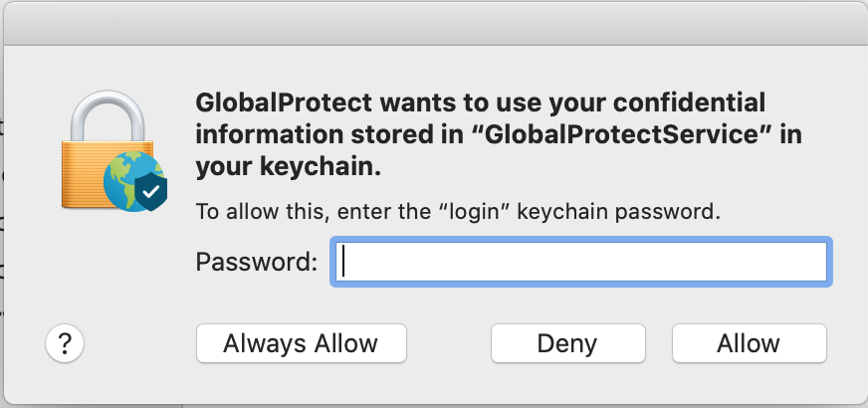This screenshot has width=868, height=408.
Task: Focus the Password input field
Action: (580, 262)
